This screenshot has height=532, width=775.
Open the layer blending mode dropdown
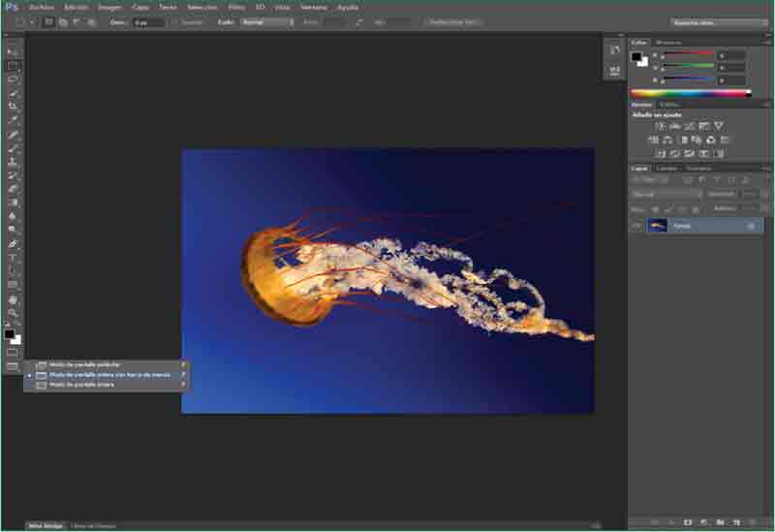click(x=666, y=194)
